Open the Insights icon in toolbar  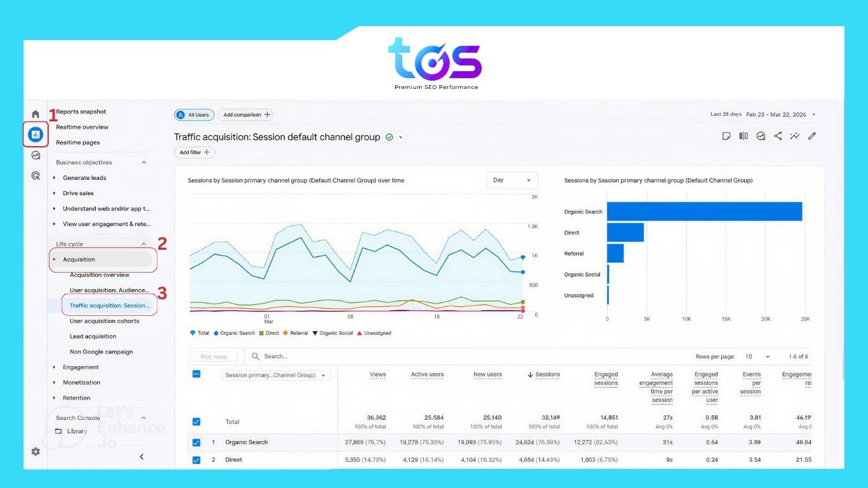795,136
